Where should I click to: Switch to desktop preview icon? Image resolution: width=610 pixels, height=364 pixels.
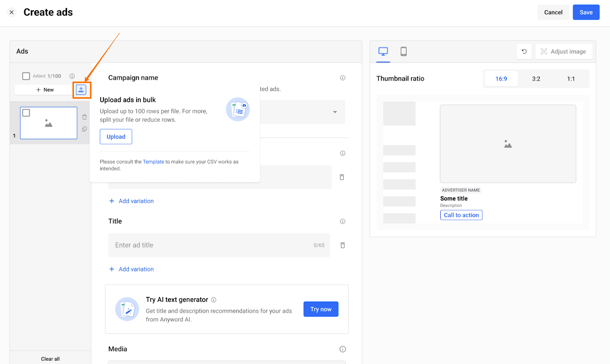pos(383,51)
